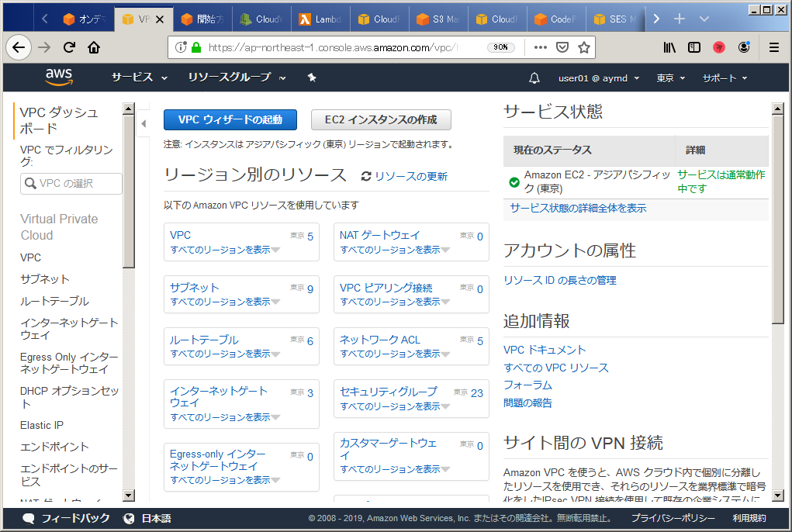The image size is (792, 532).
Task: Save page to Pocket icon
Action: pyautogui.click(x=562, y=47)
